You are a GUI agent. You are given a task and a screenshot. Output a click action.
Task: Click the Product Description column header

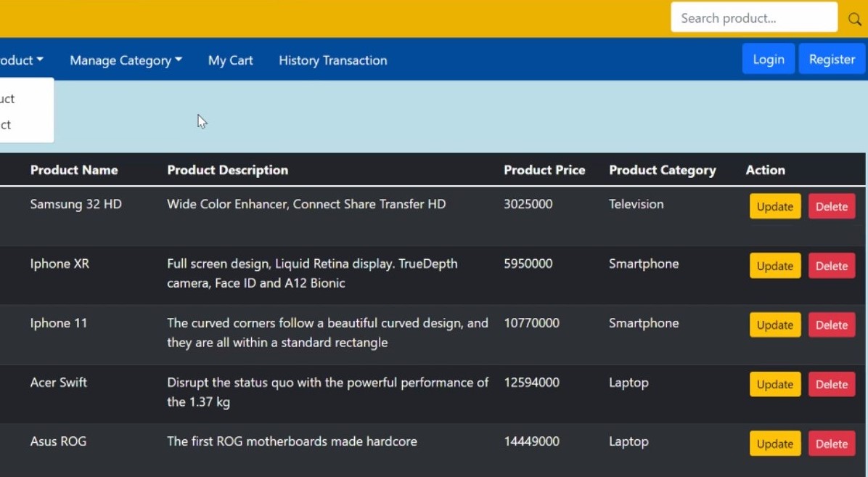click(227, 170)
